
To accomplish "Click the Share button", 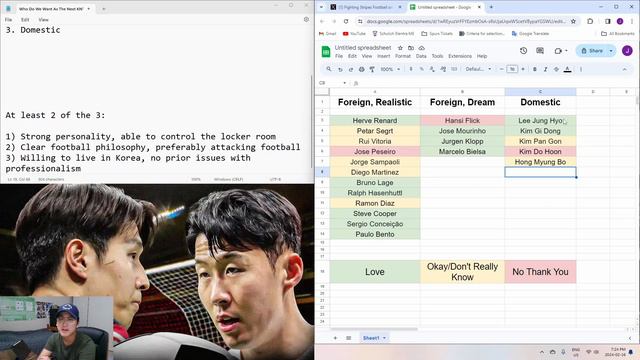I will (x=591, y=51).
